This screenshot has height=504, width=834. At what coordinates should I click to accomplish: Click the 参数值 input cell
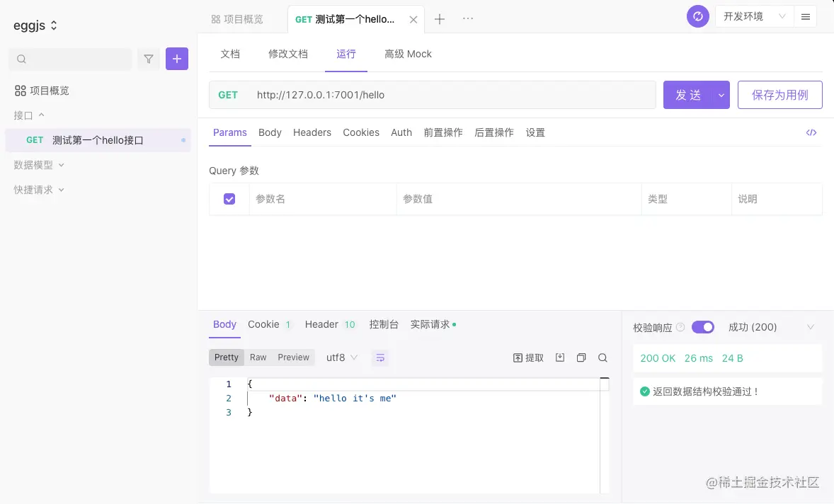[519, 199]
